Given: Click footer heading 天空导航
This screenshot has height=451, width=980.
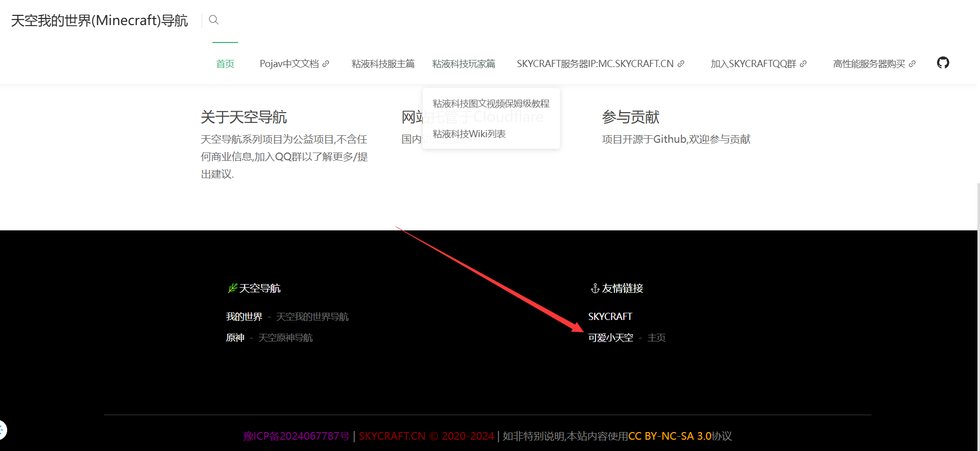Looking at the screenshot, I should 260,289.
